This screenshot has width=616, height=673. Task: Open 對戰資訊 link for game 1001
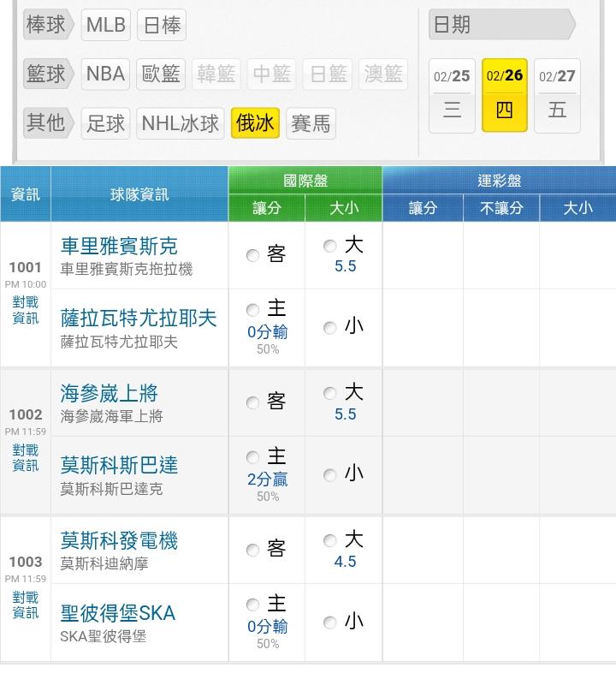[26, 310]
